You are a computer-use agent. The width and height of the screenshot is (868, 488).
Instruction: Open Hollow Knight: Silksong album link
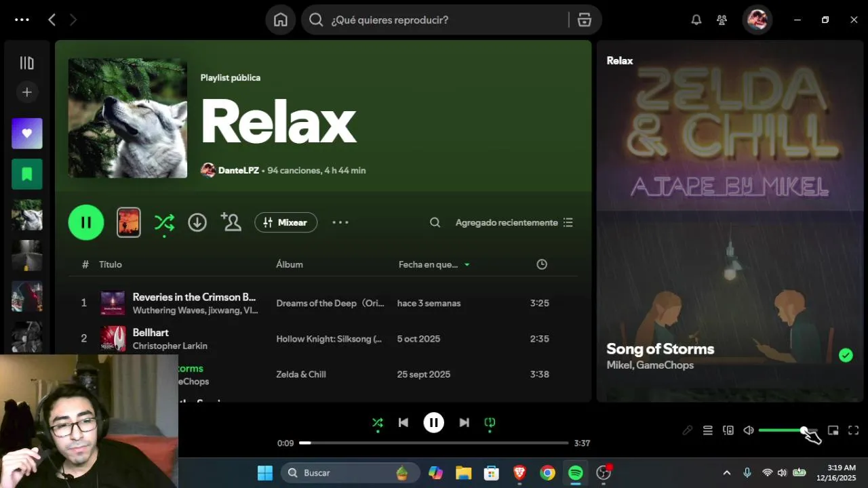(329, 339)
